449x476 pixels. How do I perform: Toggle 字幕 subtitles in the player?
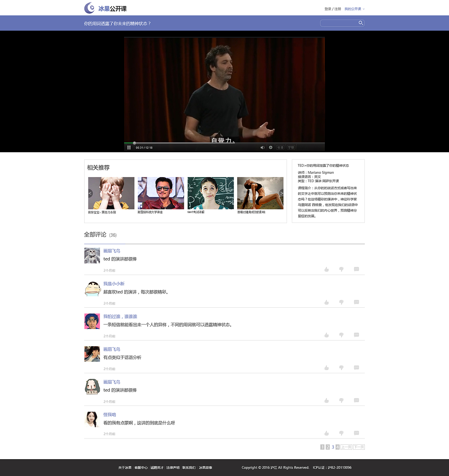291,148
